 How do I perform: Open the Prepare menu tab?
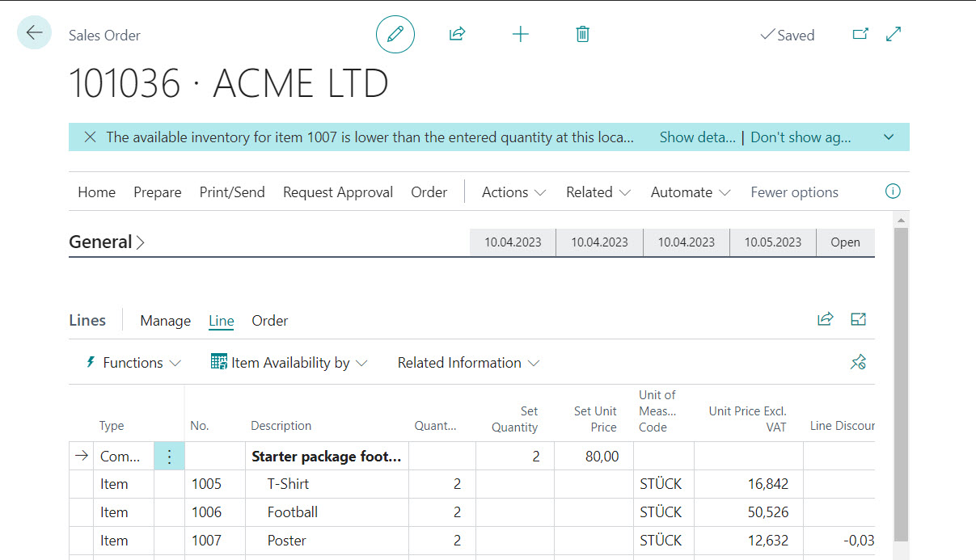click(x=158, y=192)
